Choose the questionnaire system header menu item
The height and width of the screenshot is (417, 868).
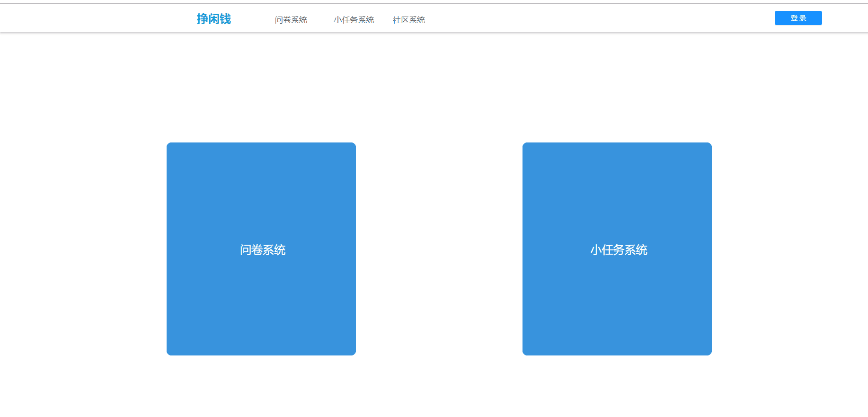[291, 20]
